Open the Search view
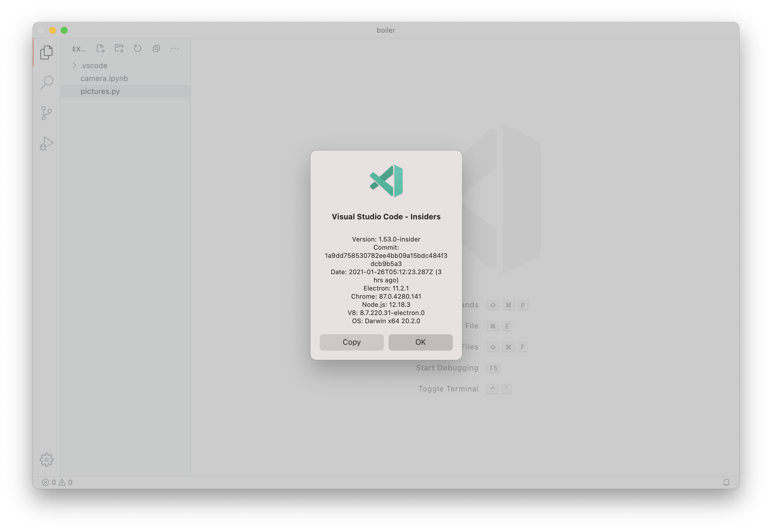Image resolution: width=772 pixels, height=532 pixels. [x=46, y=83]
